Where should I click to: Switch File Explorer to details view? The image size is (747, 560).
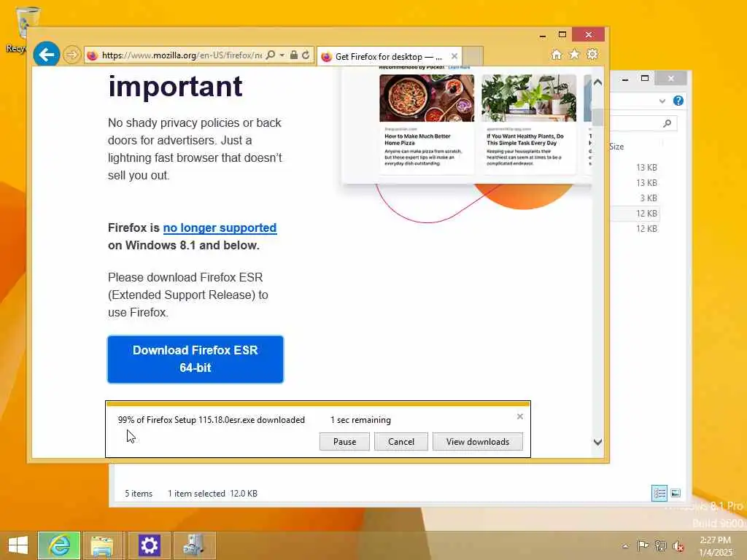click(659, 493)
